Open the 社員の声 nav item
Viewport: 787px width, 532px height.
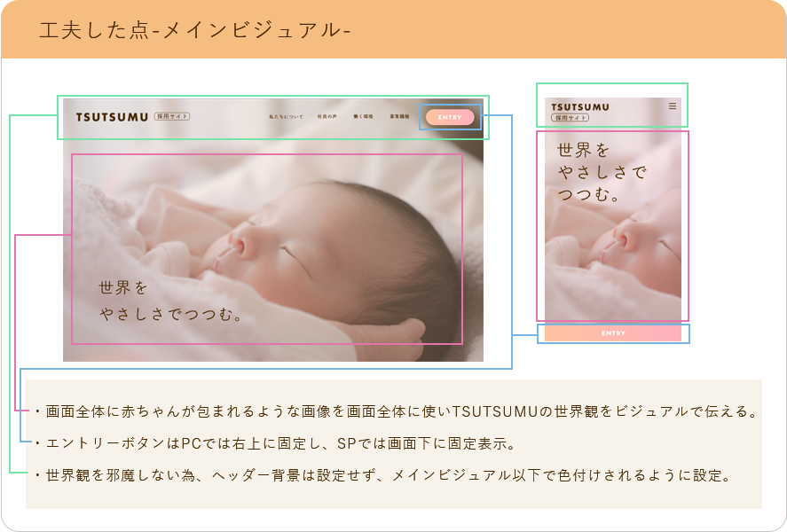point(327,117)
